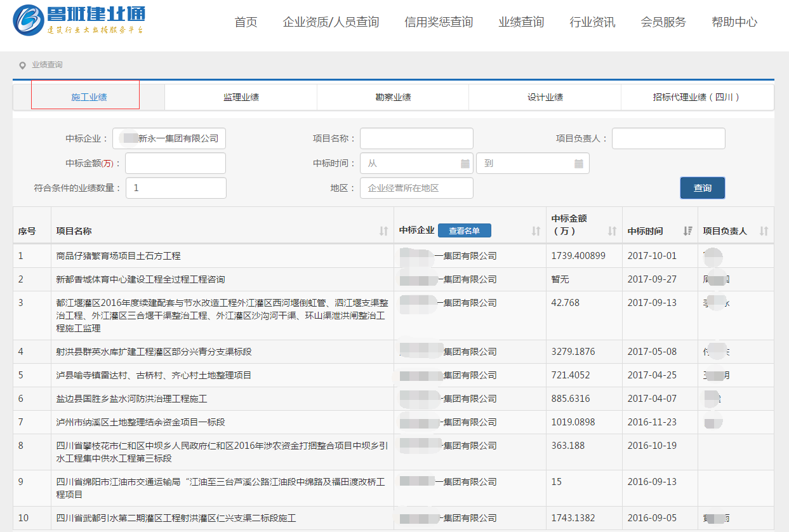Image resolution: width=789 pixels, height=532 pixels.
Task: Sort by 中标企业 column arrows
Action: click(x=536, y=231)
